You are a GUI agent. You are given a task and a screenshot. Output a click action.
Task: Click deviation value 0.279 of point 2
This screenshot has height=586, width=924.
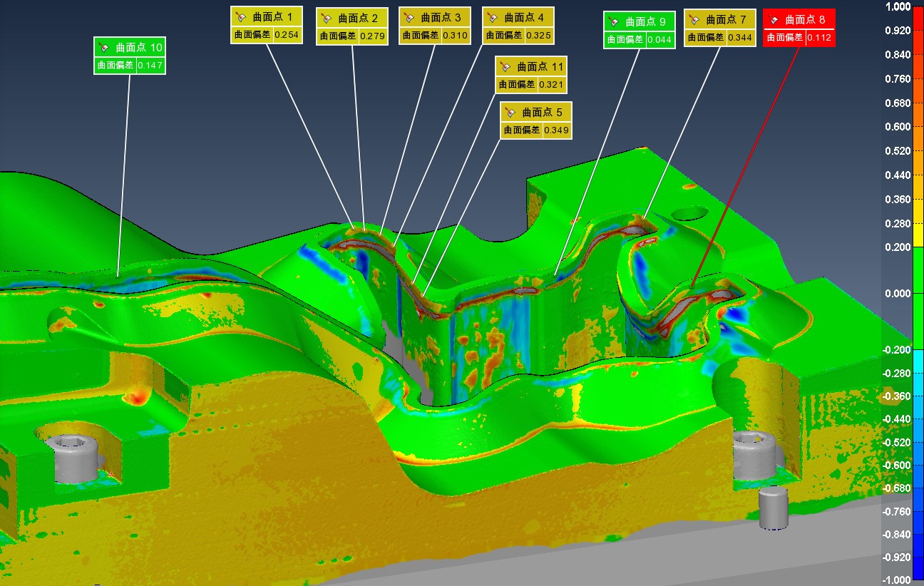click(372, 36)
